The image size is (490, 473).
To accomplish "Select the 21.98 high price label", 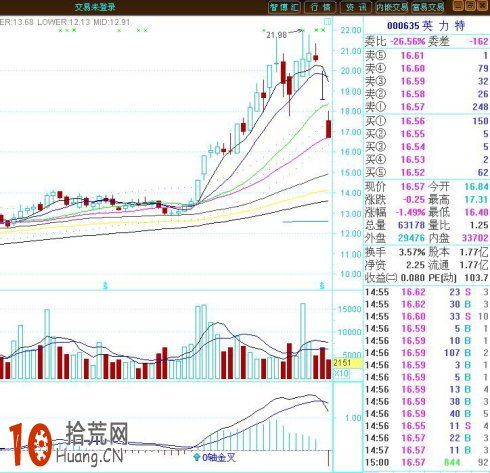I will pyautogui.click(x=276, y=35).
